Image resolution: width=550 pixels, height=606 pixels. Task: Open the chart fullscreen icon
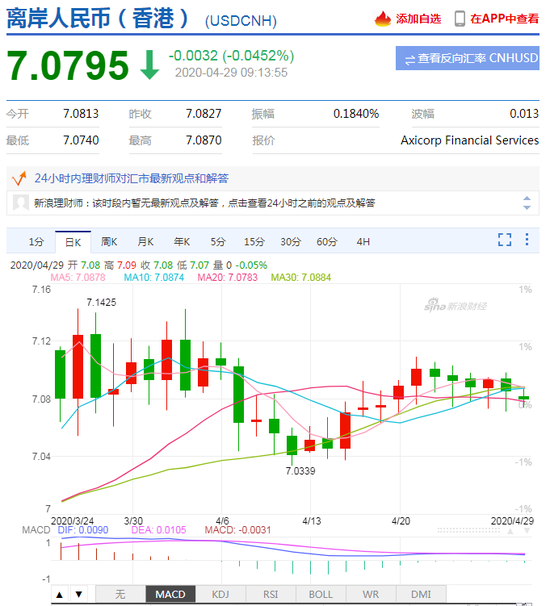pyautogui.click(x=504, y=240)
